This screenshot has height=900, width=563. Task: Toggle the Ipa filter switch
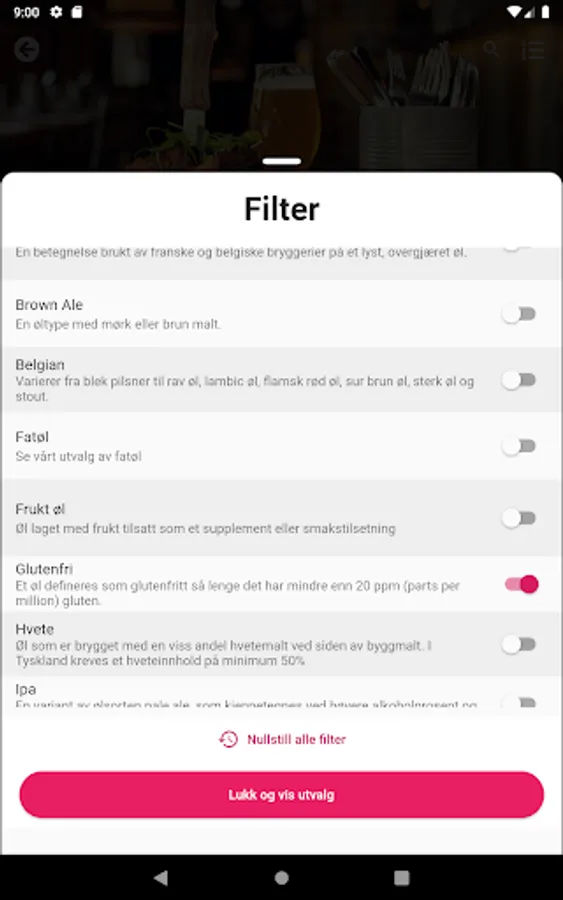[519, 701]
